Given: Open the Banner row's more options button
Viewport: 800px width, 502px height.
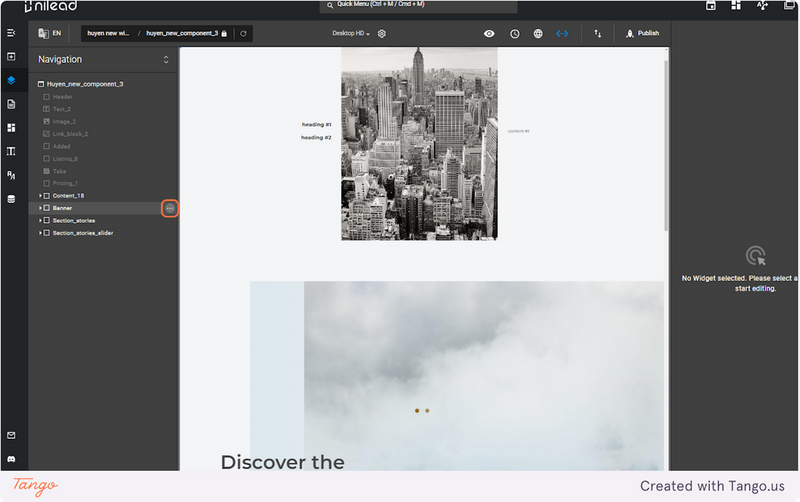Looking at the screenshot, I should [170, 208].
